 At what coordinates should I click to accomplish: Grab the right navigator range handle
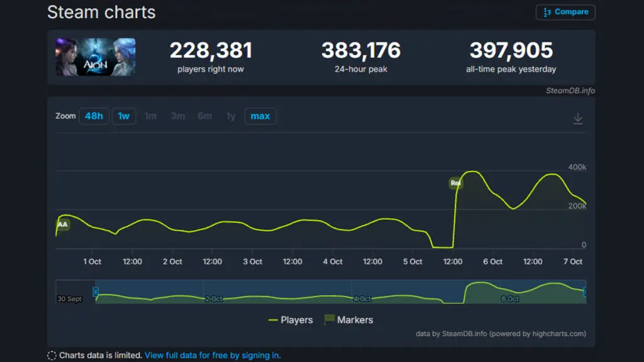(585, 292)
